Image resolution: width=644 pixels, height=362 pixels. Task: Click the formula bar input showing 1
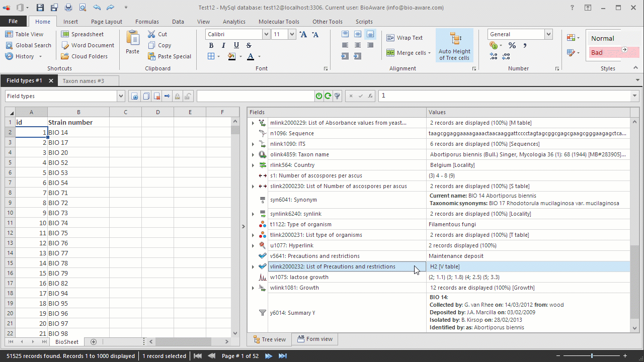pyautogui.click(x=505, y=96)
